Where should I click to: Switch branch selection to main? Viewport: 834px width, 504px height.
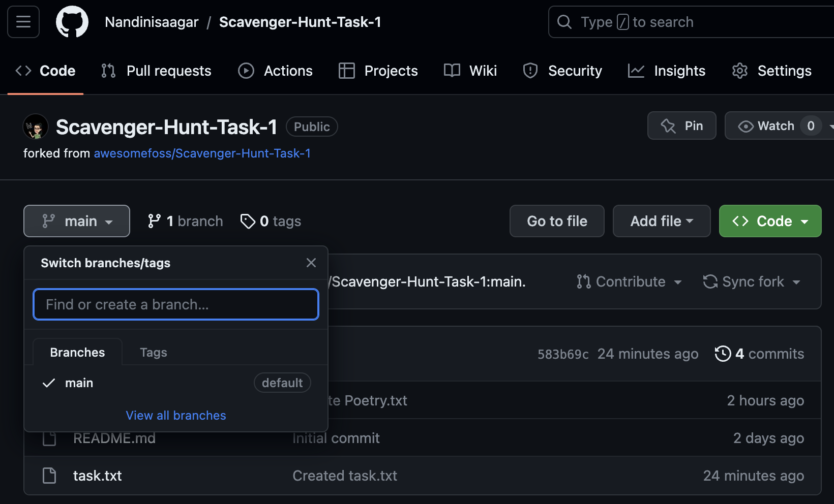(x=79, y=383)
